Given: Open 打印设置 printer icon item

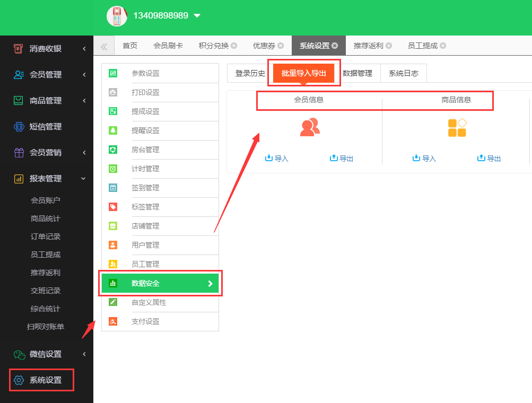Looking at the screenshot, I should click(x=113, y=92).
